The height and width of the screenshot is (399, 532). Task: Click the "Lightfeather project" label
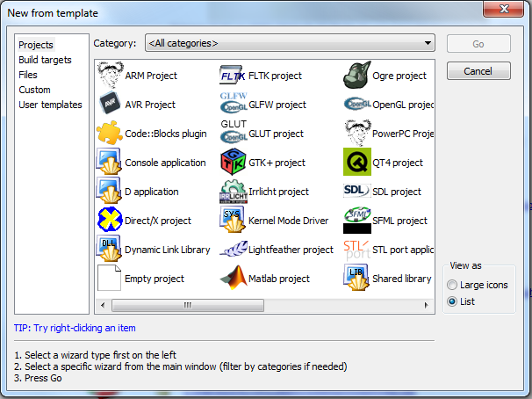click(x=291, y=250)
